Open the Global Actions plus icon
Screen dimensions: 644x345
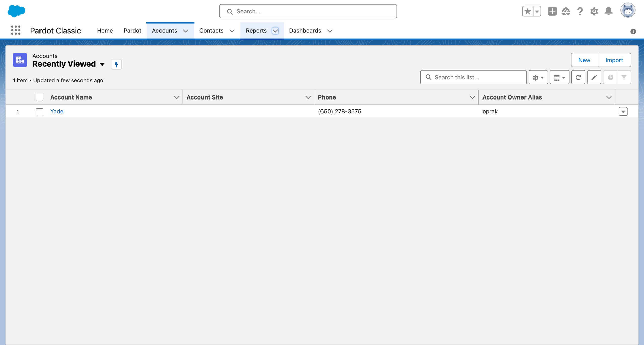552,11
